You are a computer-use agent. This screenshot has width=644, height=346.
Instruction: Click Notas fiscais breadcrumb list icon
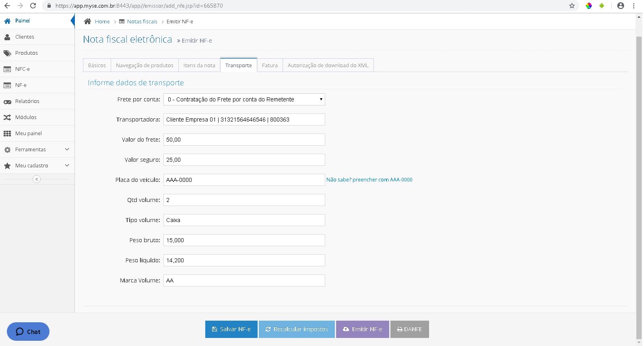[x=122, y=21]
